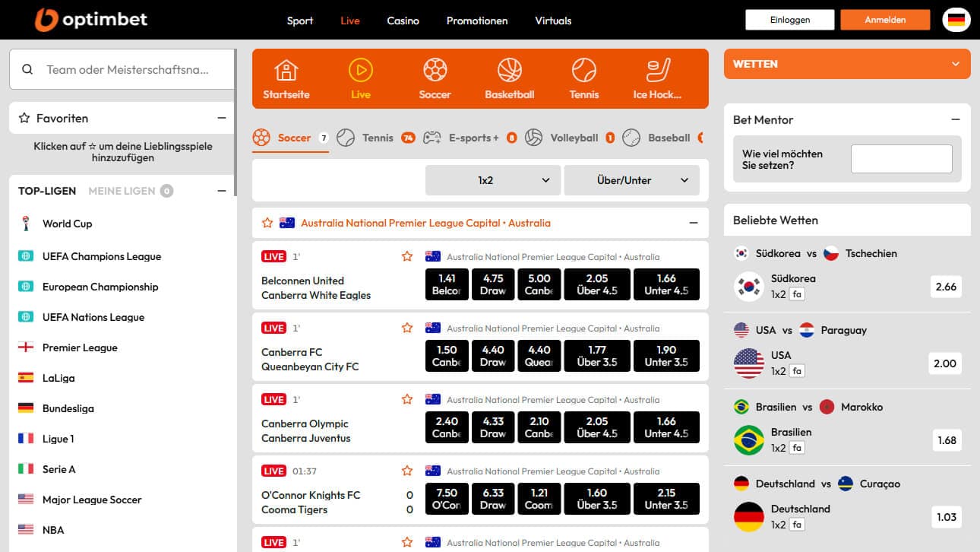The height and width of the screenshot is (552, 980).
Task: Focus the team search field
Action: 128,69
